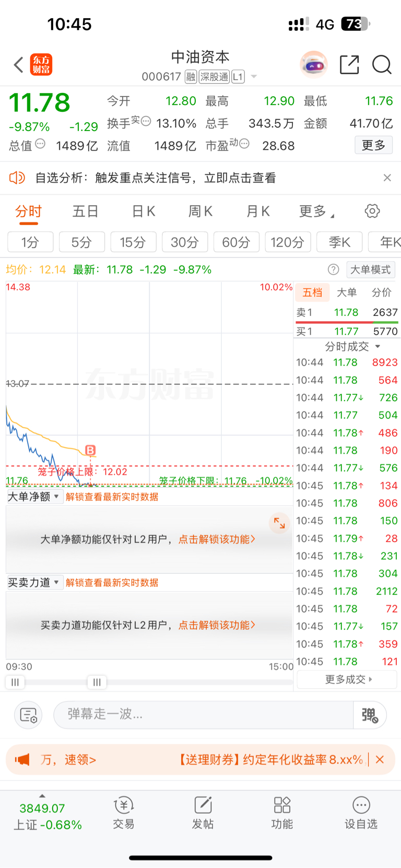This screenshot has height=868, width=401.
Task: Tap the 买1 11.77 quote row
Action: click(347, 331)
